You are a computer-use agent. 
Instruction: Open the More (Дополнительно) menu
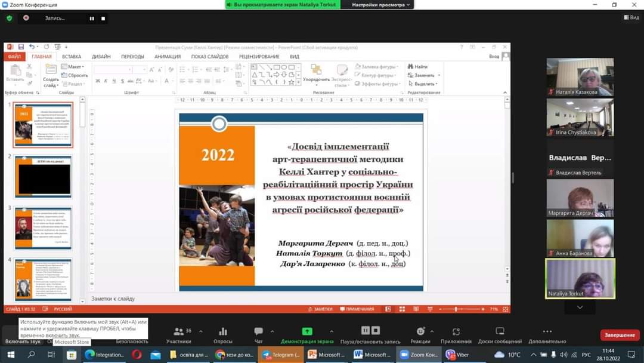547,332
